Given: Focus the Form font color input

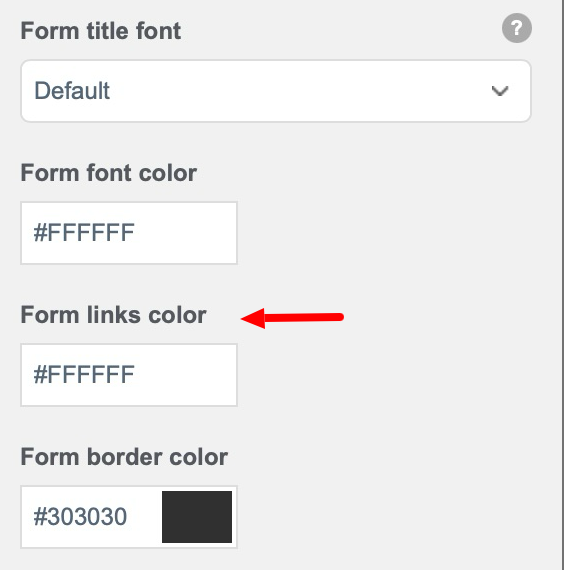Looking at the screenshot, I should pos(129,233).
